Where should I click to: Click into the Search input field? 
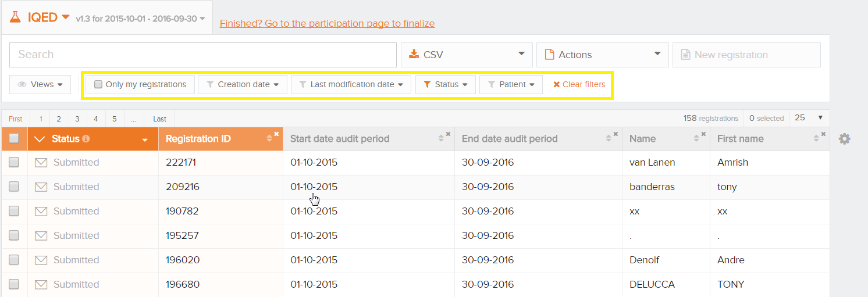click(202, 55)
